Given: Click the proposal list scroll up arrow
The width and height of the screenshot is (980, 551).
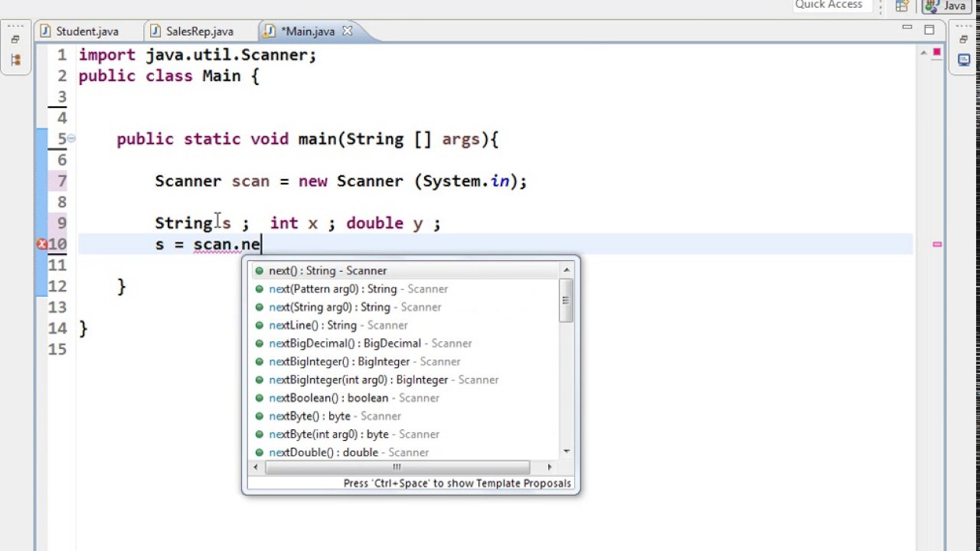Looking at the screenshot, I should click(x=567, y=269).
